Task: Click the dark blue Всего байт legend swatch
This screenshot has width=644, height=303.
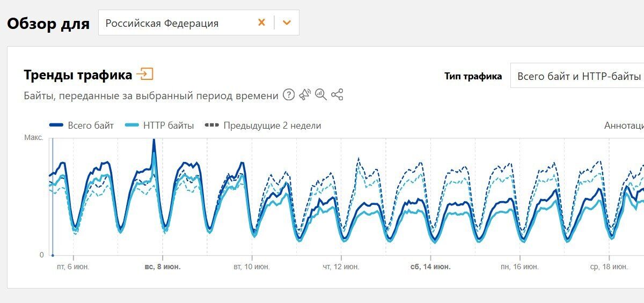Action: coord(57,125)
